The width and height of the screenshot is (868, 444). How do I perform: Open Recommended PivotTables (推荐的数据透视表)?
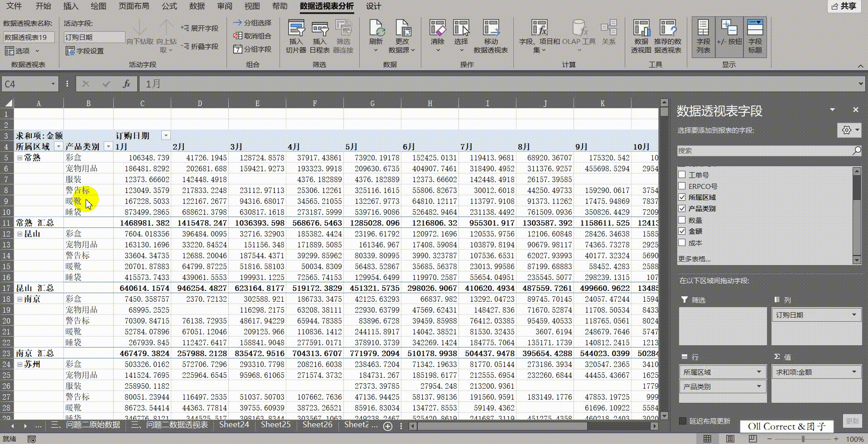click(x=667, y=36)
